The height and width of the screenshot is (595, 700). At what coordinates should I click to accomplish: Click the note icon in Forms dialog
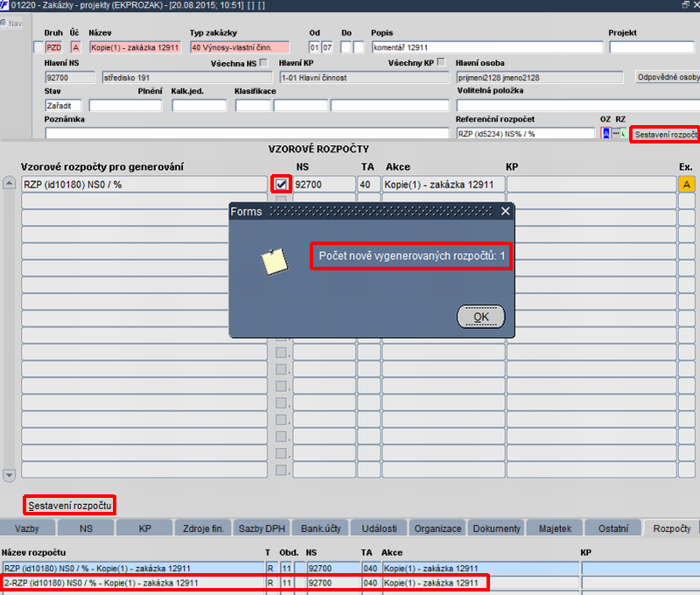pos(274,262)
